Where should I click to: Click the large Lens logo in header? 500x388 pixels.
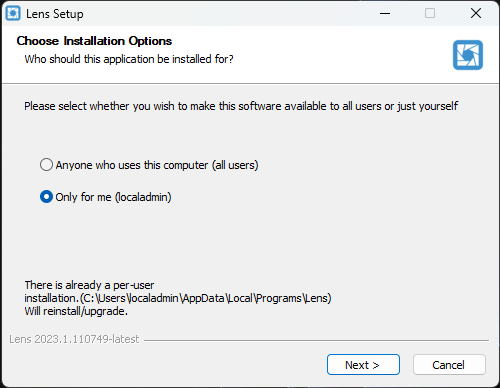(x=468, y=55)
